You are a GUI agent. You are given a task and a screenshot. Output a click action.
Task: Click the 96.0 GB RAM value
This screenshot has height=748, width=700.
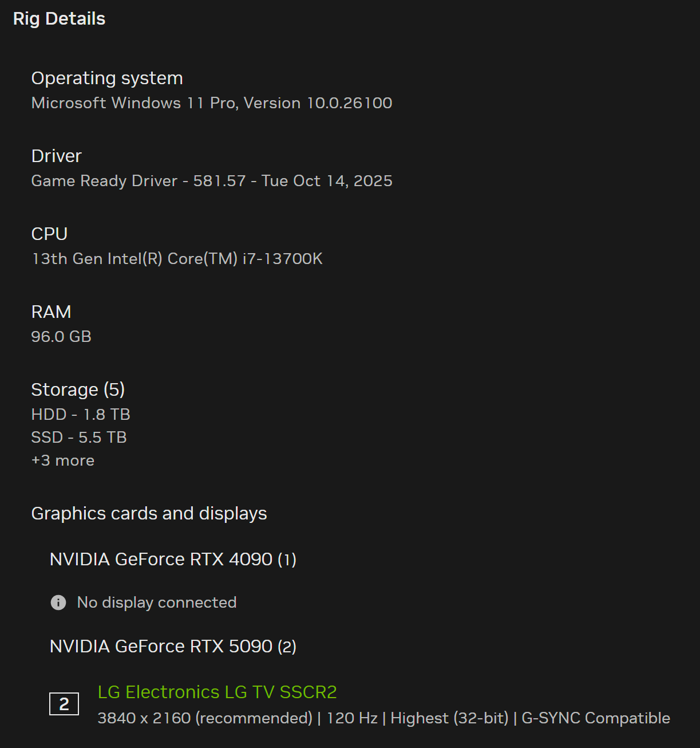(x=61, y=337)
